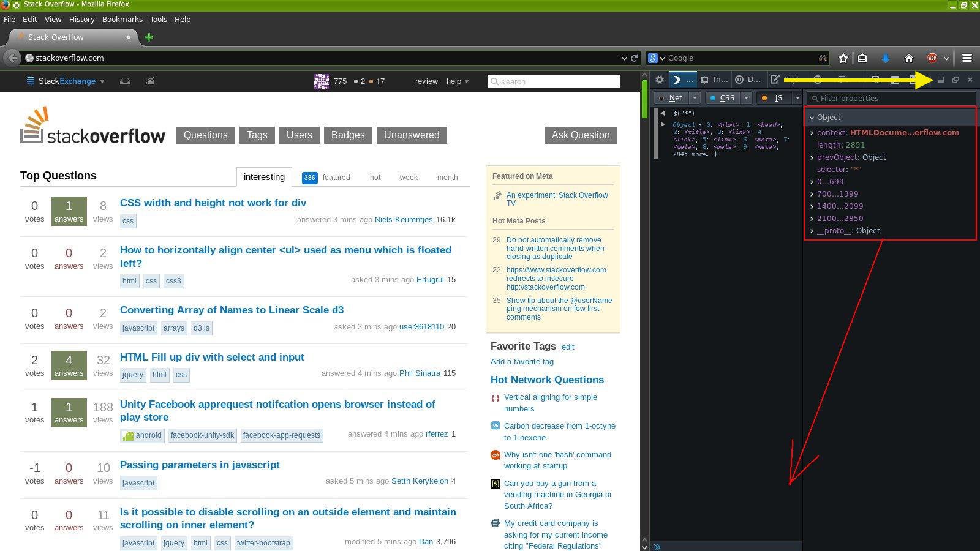Open the URL bar history dropdown
Screen dimensions: 980x551
click(624, 58)
